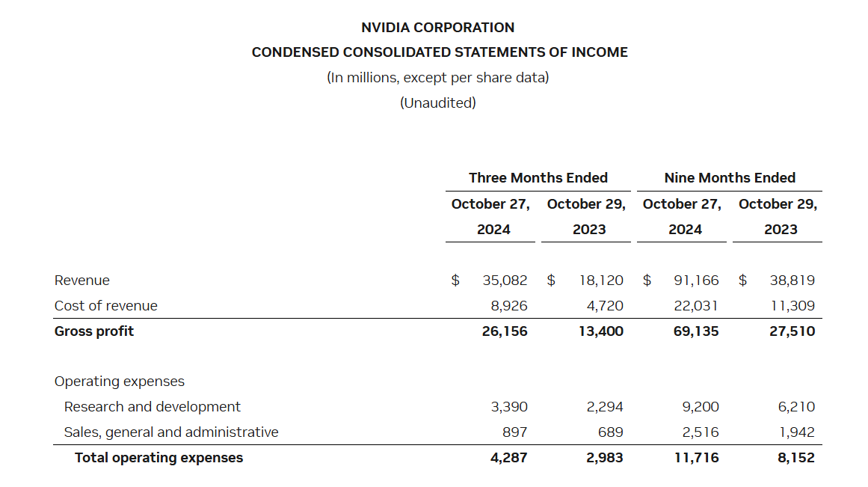Viewport: 868px width, 487px height.
Task: Select gross profit value 69,135
Action: (x=696, y=331)
